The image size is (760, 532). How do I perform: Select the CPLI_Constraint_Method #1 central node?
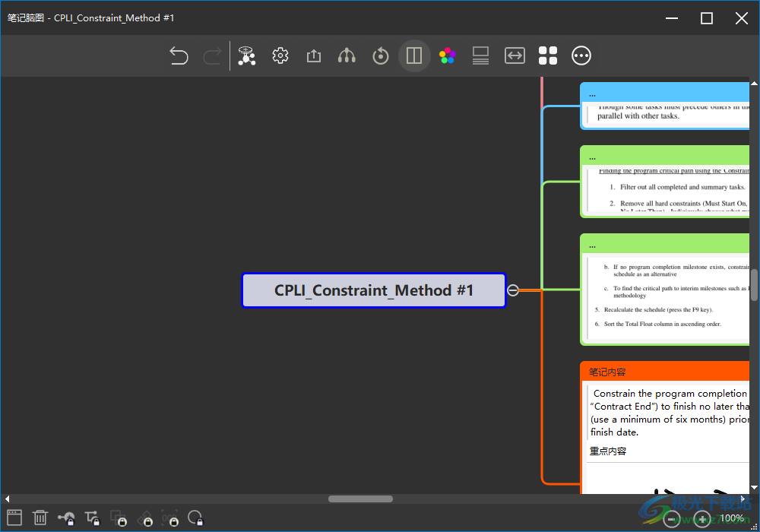374,290
